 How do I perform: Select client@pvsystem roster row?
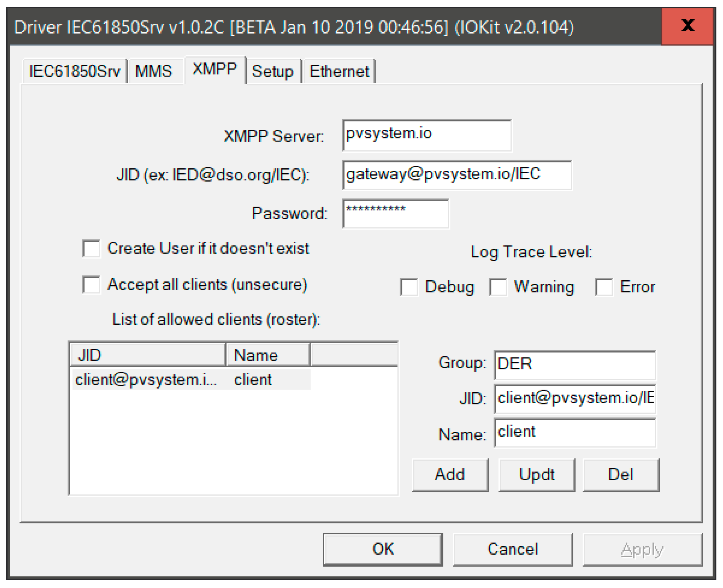[x=146, y=379]
